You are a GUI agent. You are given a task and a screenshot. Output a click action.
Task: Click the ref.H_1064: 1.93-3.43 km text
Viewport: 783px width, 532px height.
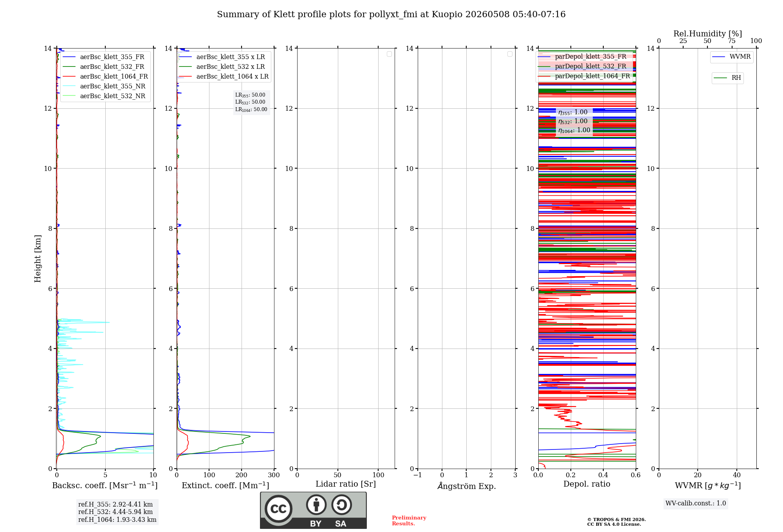(x=117, y=520)
